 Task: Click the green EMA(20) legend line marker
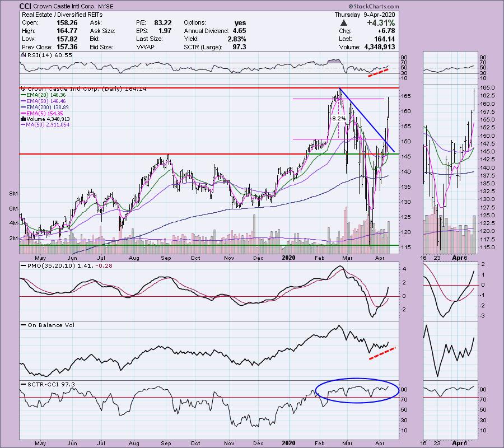point(23,95)
